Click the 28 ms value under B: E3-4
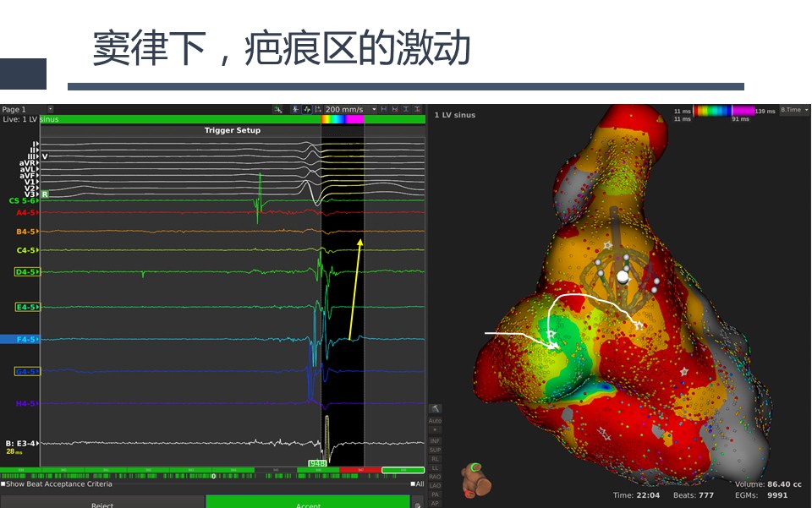Image resolution: width=812 pixels, height=508 pixels. [x=14, y=451]
